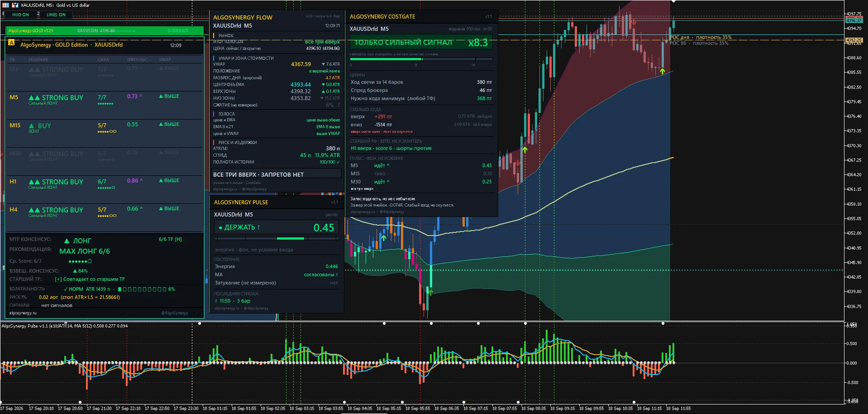Toggle the LINES: ON button
868x414 pixels.
pyautogui.click(x=56, y=14)
